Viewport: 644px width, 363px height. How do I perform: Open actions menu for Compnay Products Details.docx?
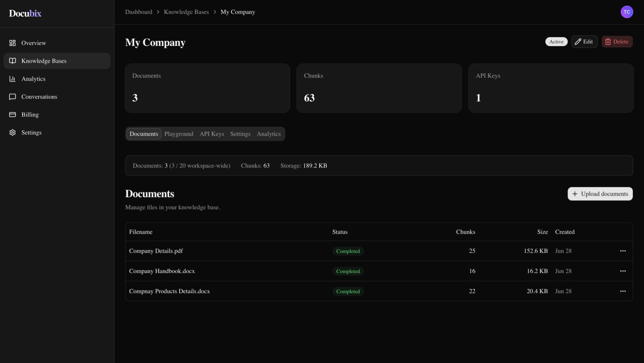(x=623, y=291)
